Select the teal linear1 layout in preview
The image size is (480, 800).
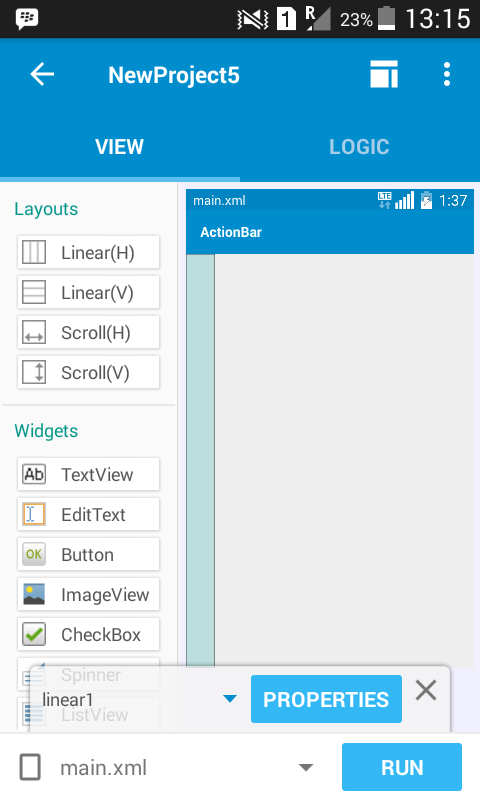200,460
